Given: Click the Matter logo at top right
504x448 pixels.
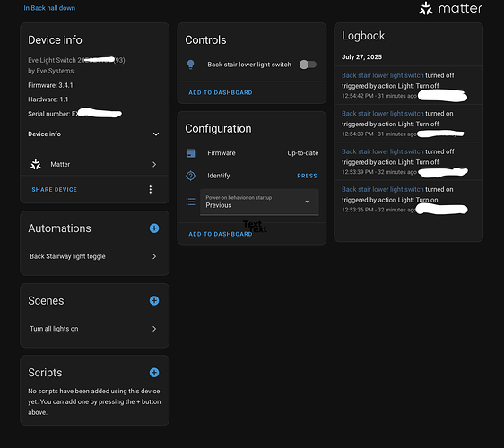Looking at the screenshot, I should tap(450, 8).
